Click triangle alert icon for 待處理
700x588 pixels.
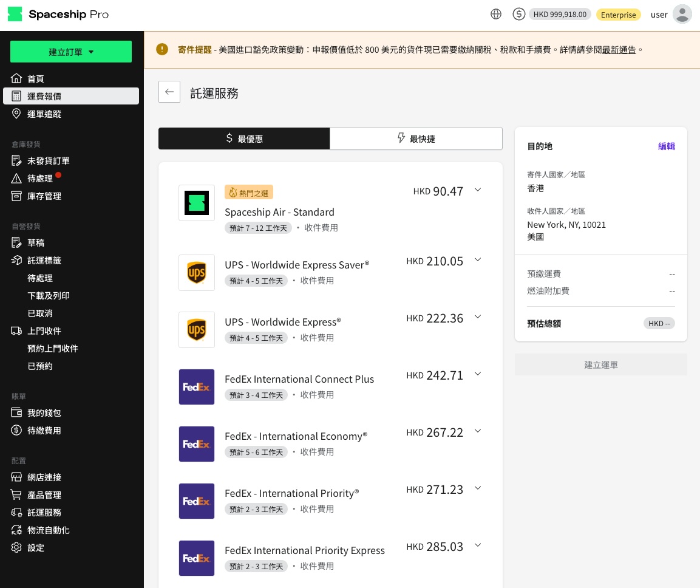[16, 178]
